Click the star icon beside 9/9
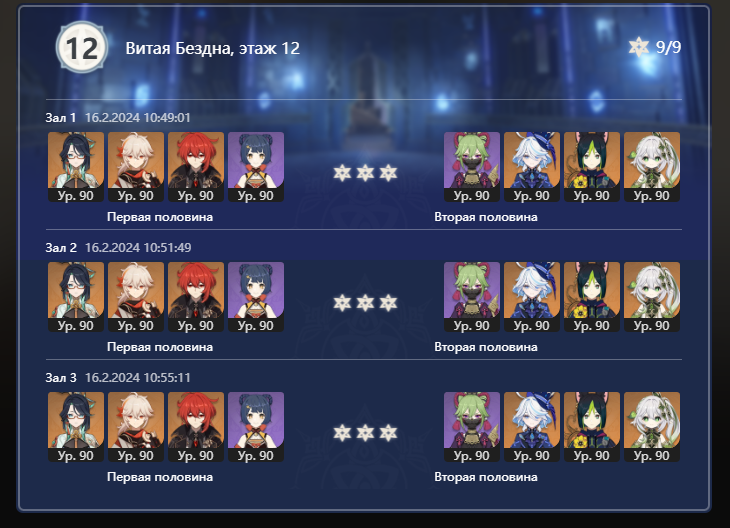Screen dimensions: 730x528 coord(638,47)
